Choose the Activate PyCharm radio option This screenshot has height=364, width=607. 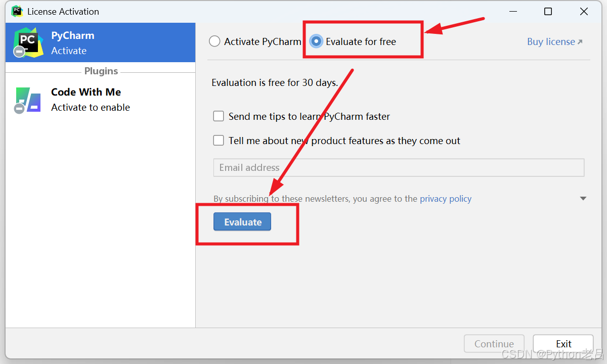255,41
